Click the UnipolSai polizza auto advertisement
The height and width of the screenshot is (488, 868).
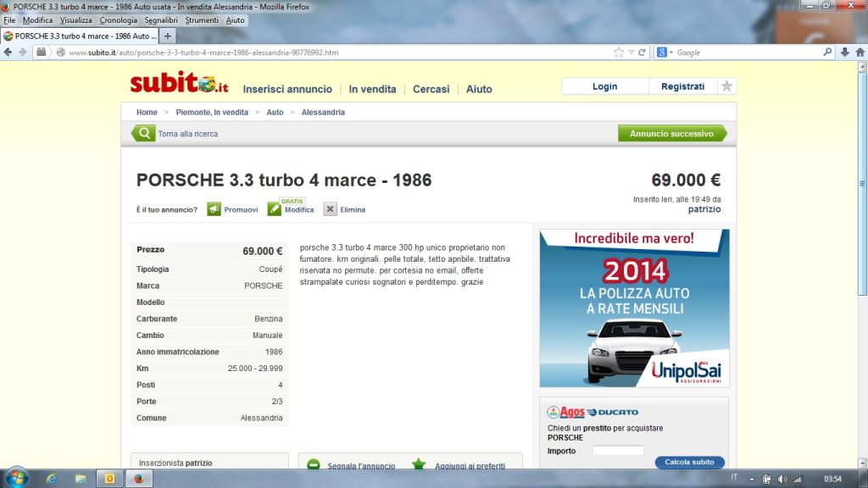pos(634,308)
